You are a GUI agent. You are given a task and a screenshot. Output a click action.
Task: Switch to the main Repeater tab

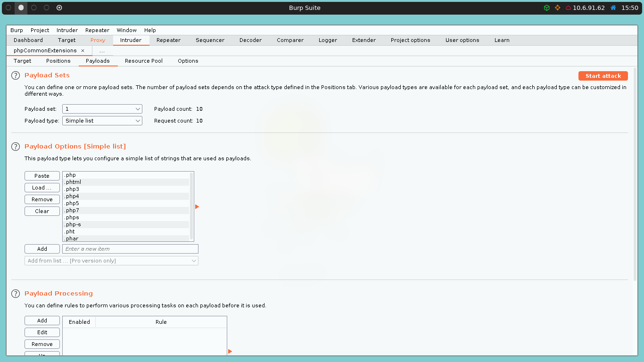click(x=168, y=40)
